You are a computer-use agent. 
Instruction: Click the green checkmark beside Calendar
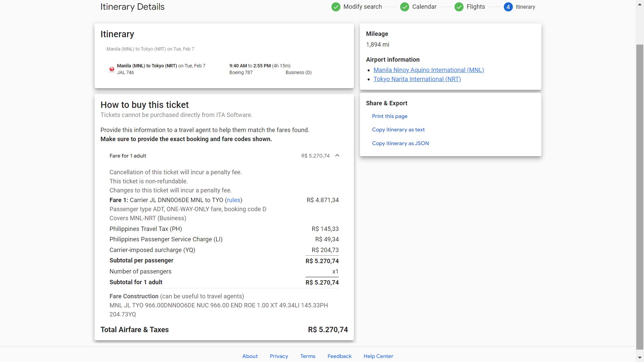[405, 7]
